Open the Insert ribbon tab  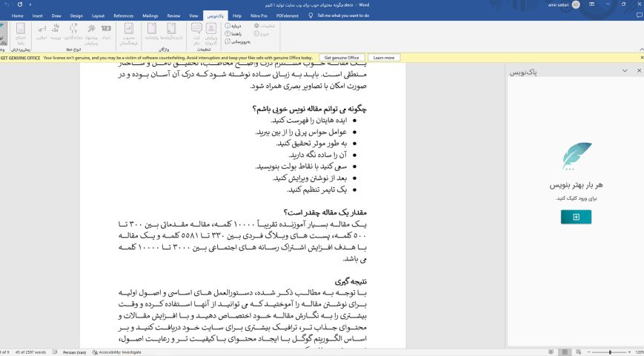click(x=37, y=16)
